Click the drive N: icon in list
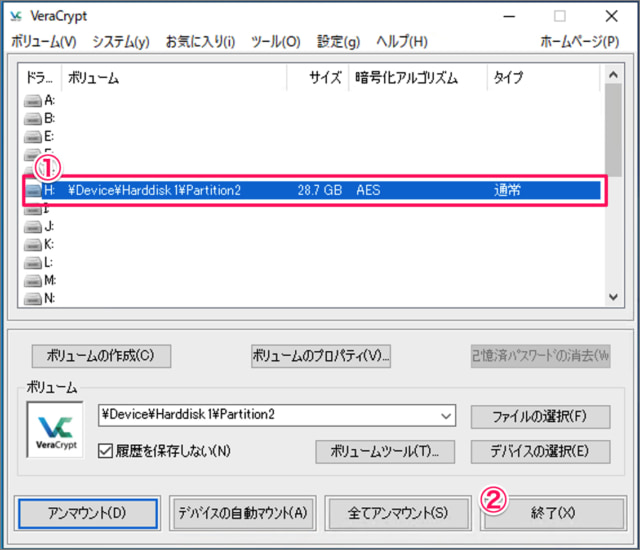The image size is (640, 550). [32, 298]
